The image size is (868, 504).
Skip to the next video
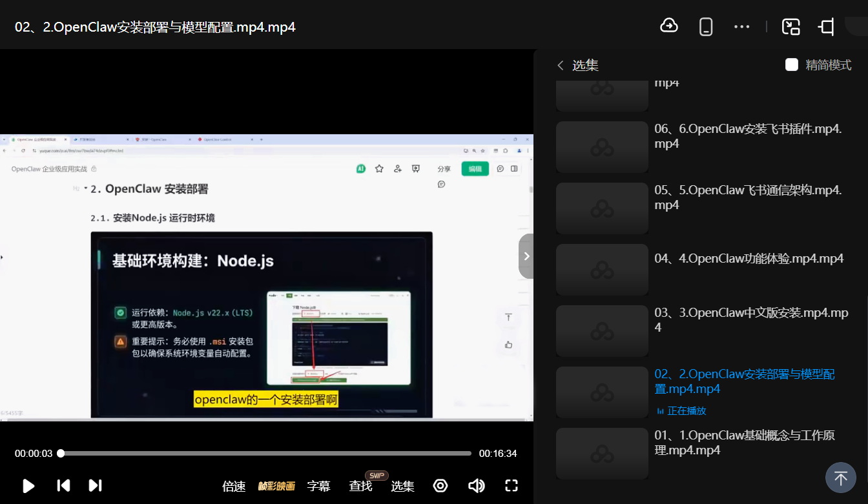[95, 485]
